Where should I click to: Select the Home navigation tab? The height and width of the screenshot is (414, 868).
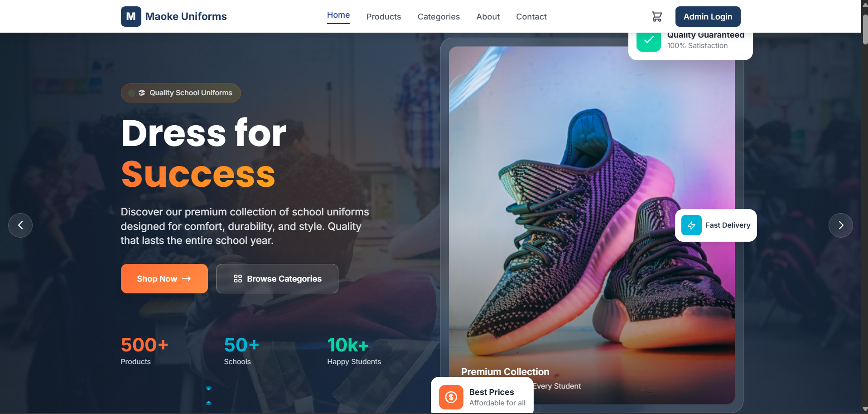[338, 15]
